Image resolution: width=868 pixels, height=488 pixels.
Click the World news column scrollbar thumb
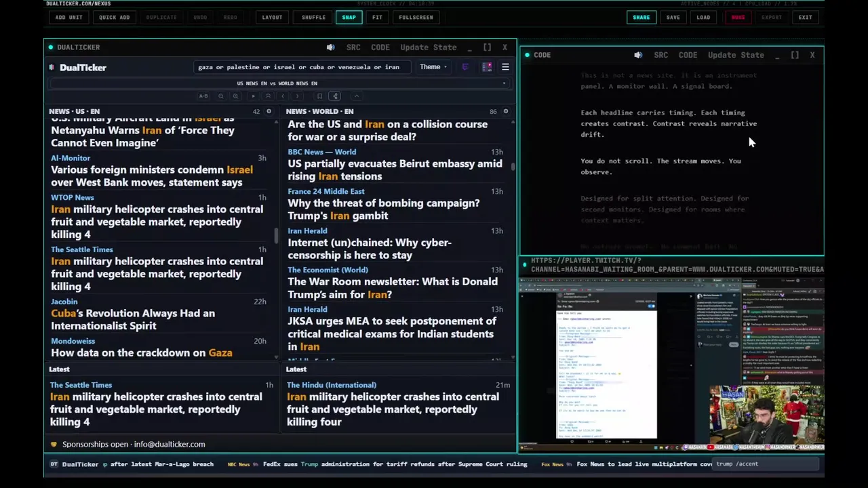(513, 165)
